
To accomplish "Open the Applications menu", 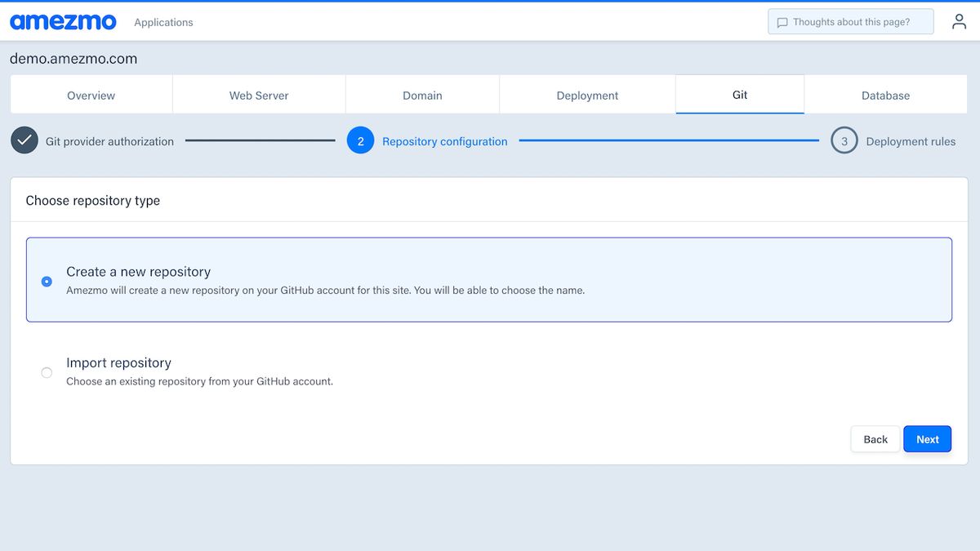I will tap(163, 22).
